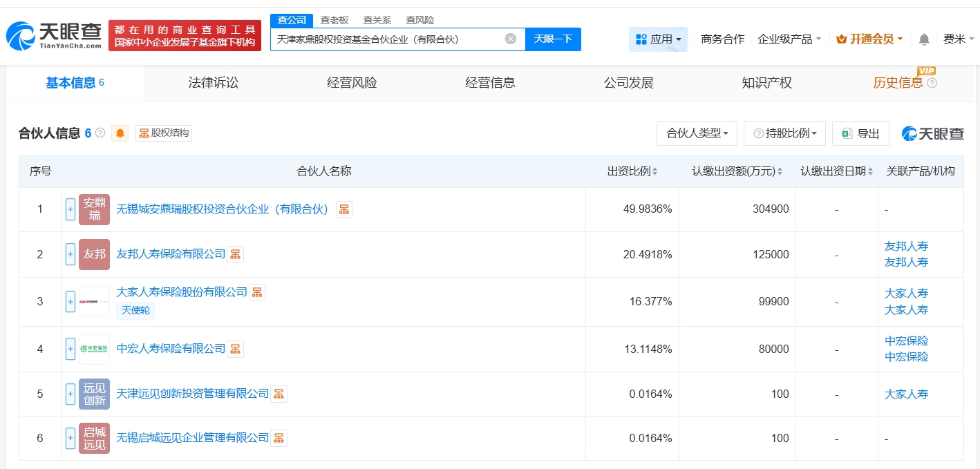Open the 开通会员 dropdown
This screenshot has width=980, height=469.
tap(869, 39)
